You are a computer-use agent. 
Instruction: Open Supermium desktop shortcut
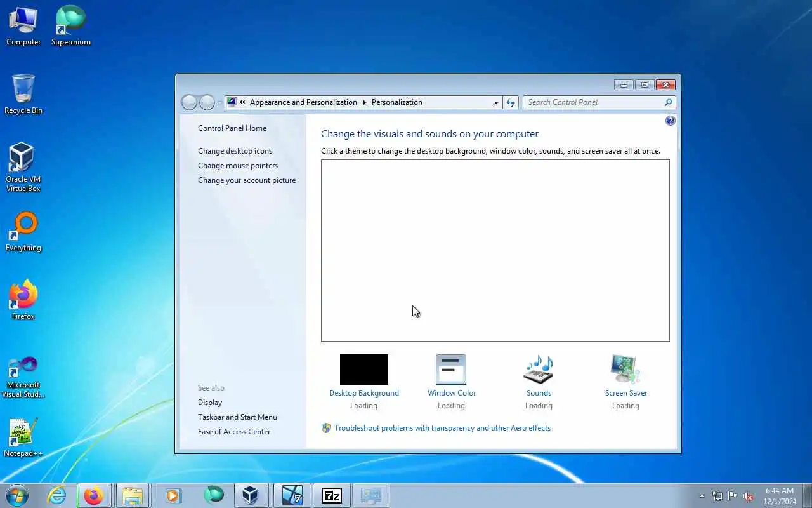(x=71, y=27)
